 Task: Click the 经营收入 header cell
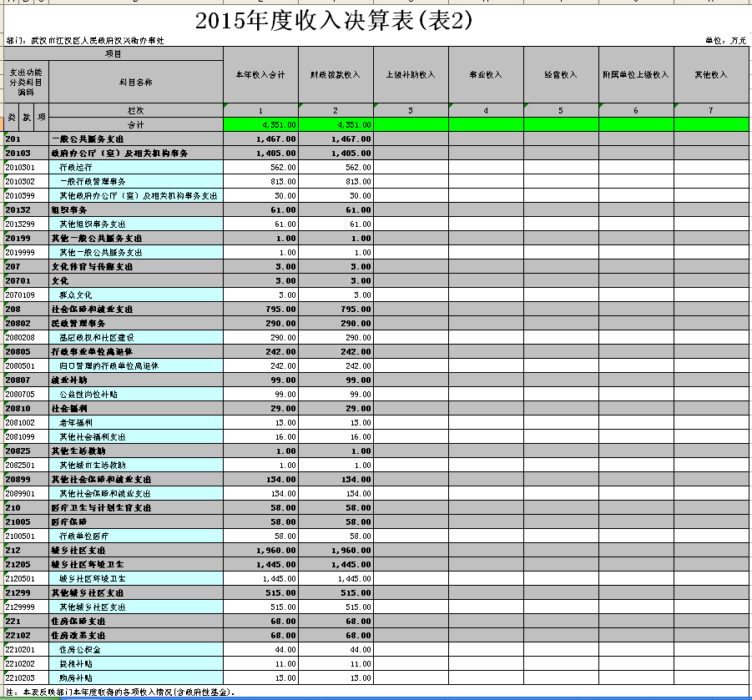pos(561,75)
